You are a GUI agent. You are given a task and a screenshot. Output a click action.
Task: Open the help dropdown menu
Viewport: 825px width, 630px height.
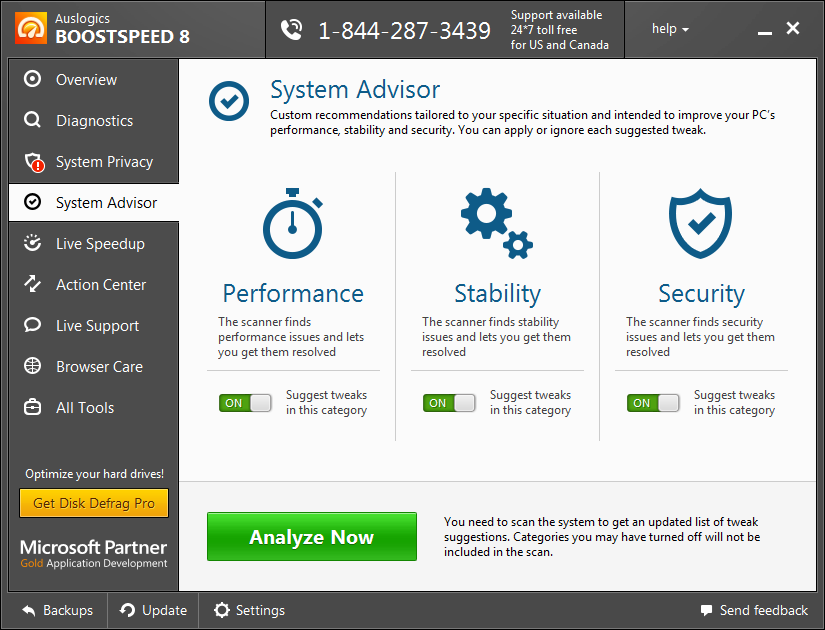pos(670,29)
